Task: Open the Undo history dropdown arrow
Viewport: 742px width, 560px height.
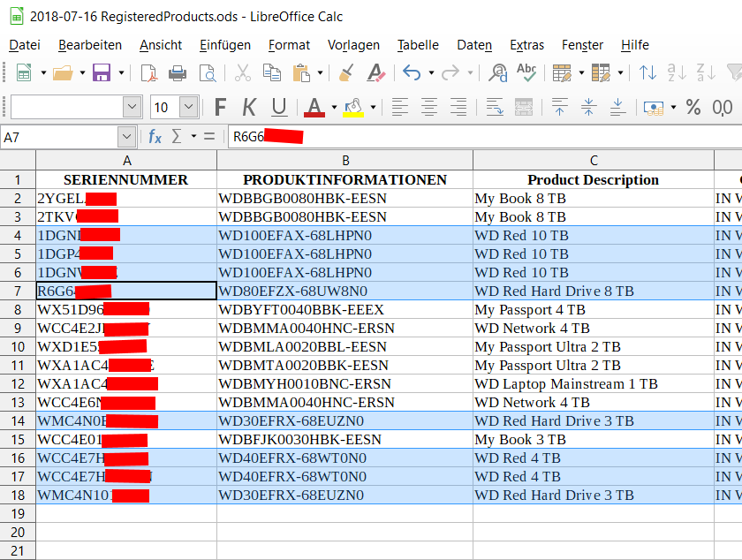Action: (431, 73)
